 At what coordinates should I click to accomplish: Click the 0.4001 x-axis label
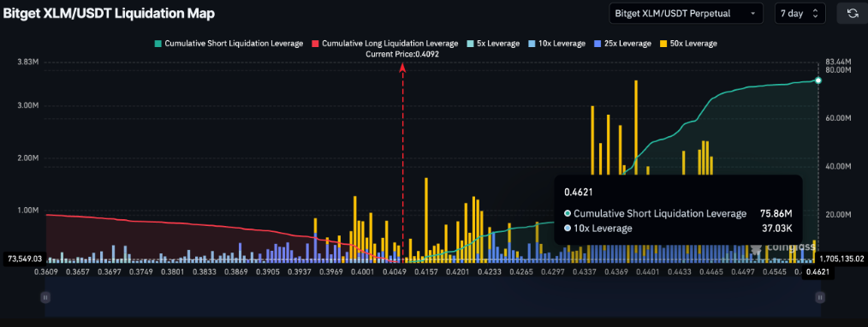[x=363, y=271]
